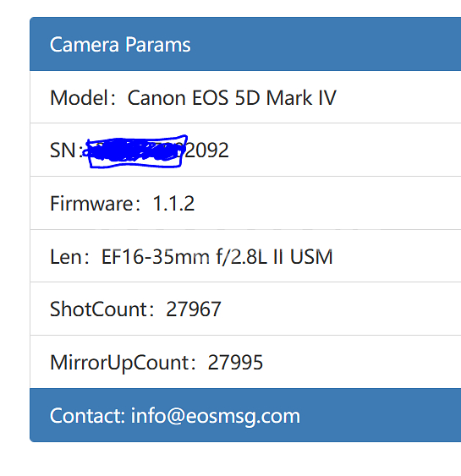Select the mirror up count value 27995
461x476 pixels.
pyautogui.click(x=235, y=363)
